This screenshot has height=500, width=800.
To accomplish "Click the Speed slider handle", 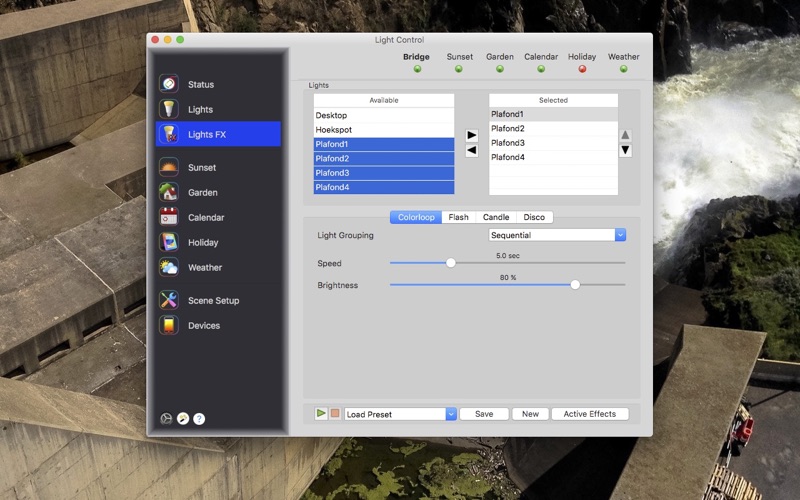I will [451, 263].
